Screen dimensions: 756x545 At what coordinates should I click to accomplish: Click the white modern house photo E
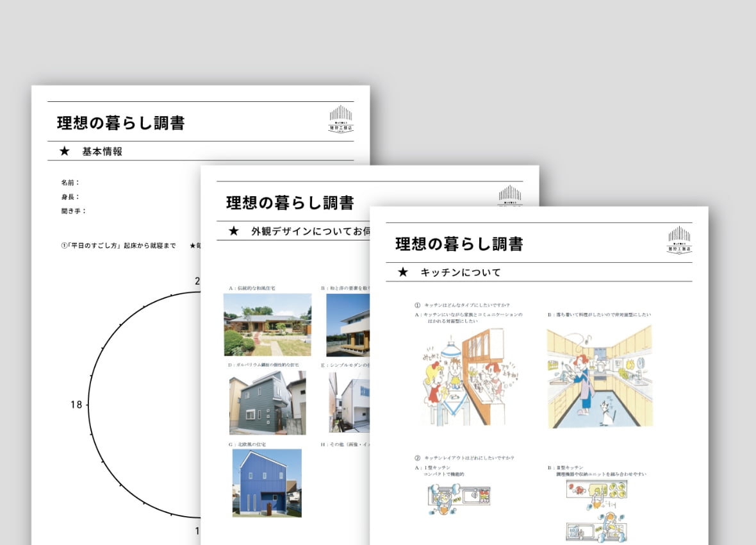(350, 403)
